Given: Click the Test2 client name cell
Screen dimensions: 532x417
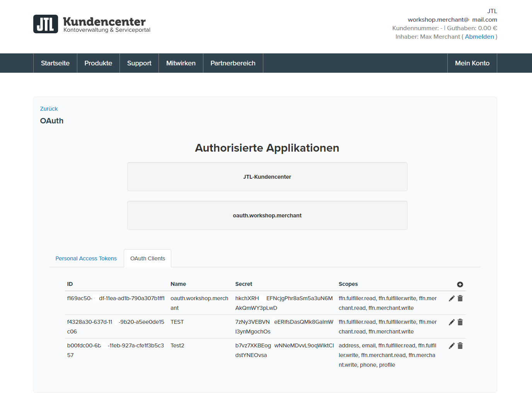Looking at the screenshot, I should [x=177, y=345].
